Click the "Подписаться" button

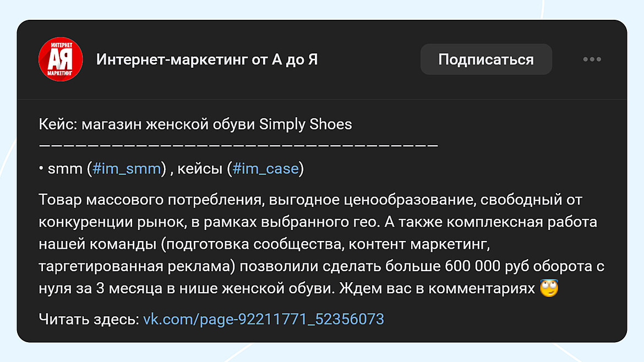click(x=485, y=59)
